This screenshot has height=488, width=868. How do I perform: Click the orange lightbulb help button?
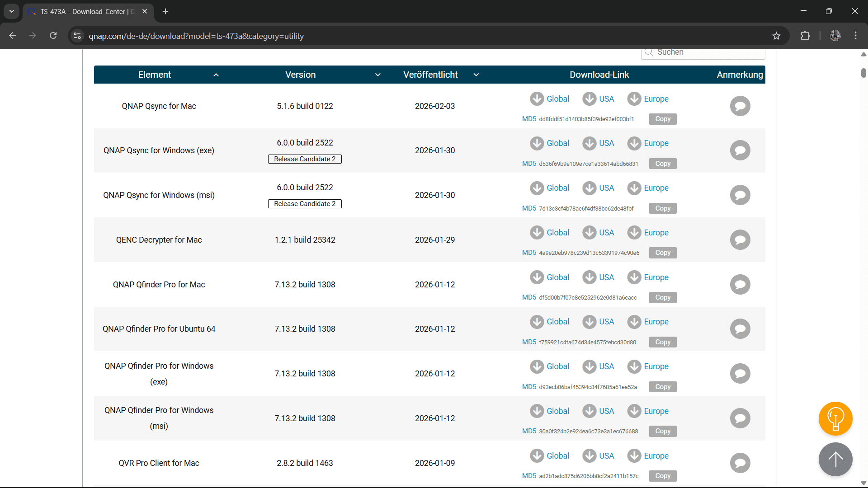coord(835,418)
